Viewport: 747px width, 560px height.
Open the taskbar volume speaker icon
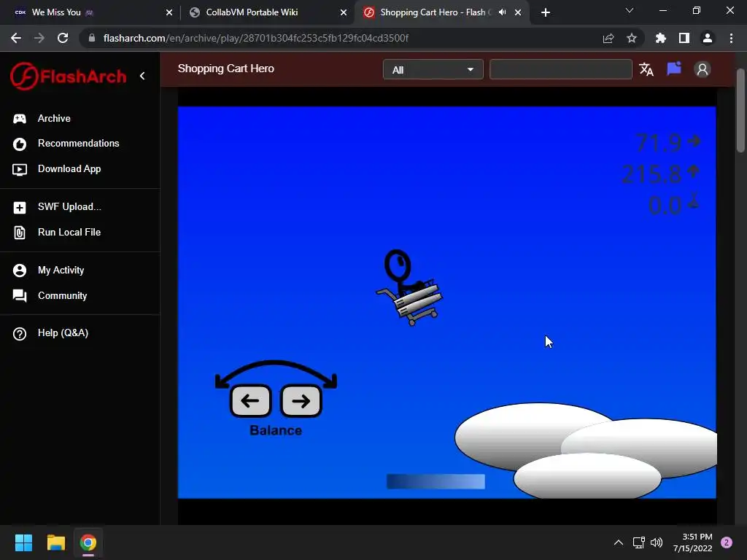click(657, 542)
